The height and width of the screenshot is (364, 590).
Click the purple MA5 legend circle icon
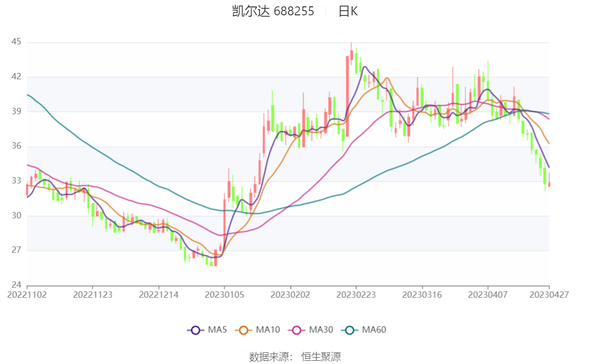click(195, 330)
